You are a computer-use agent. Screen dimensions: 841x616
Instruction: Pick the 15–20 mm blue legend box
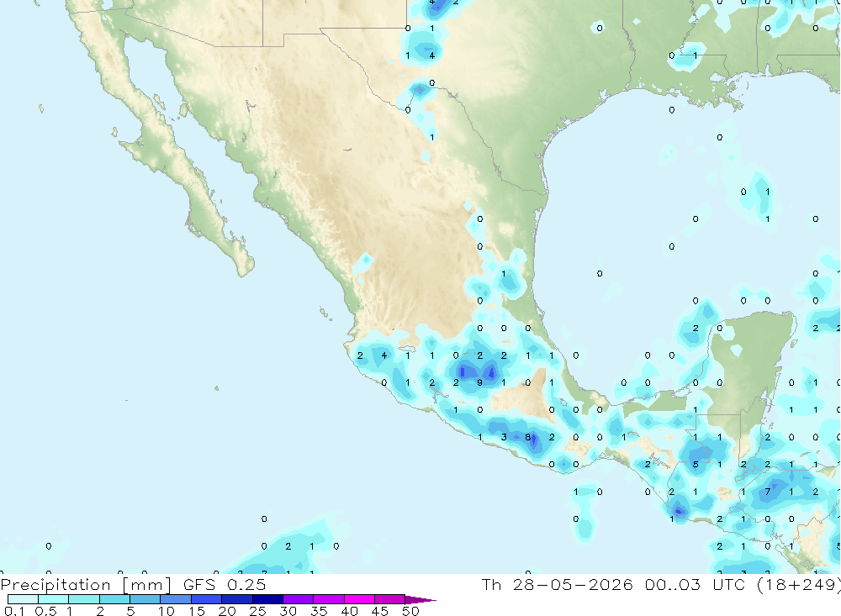[x=207, y=599]
